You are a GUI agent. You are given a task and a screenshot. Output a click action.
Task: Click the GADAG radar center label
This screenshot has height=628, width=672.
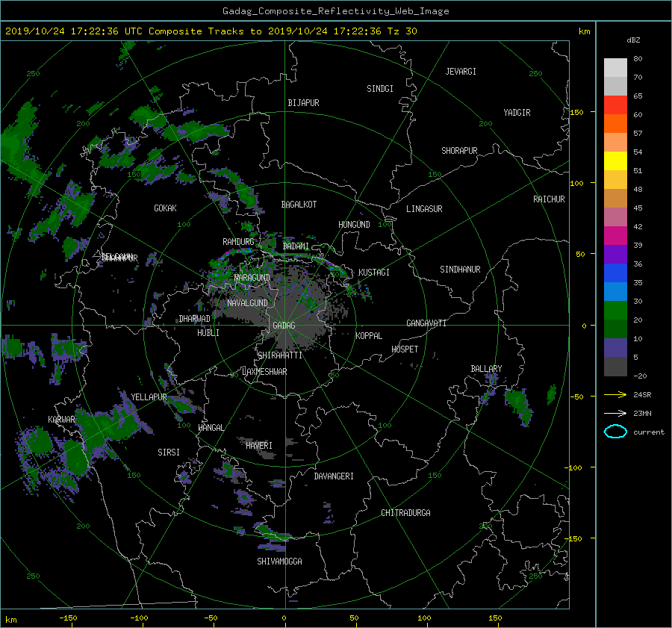tap(284, 326)
